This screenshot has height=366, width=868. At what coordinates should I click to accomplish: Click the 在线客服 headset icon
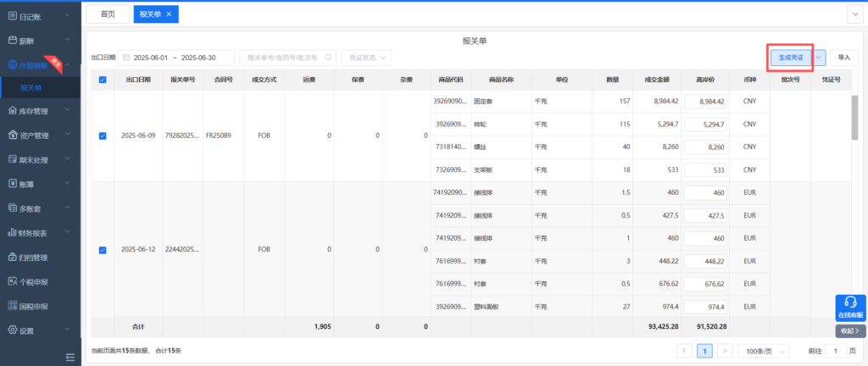click(x=850, y=303)
